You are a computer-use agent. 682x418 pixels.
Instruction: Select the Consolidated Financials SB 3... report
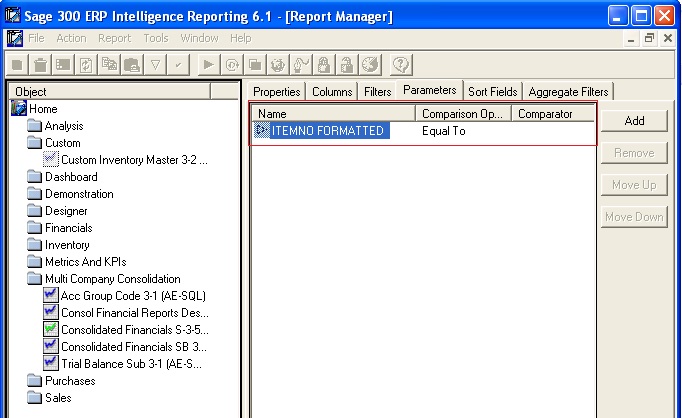click(134, 346)
